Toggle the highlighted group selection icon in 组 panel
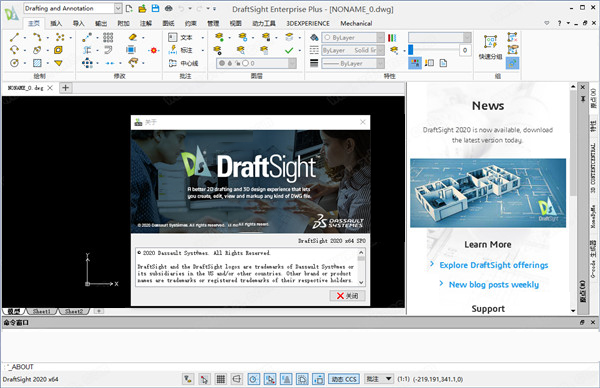 [512, 63]
